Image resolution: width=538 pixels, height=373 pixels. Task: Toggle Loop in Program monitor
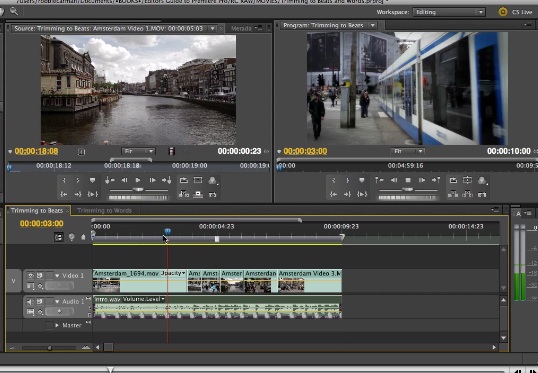[453, 180]
